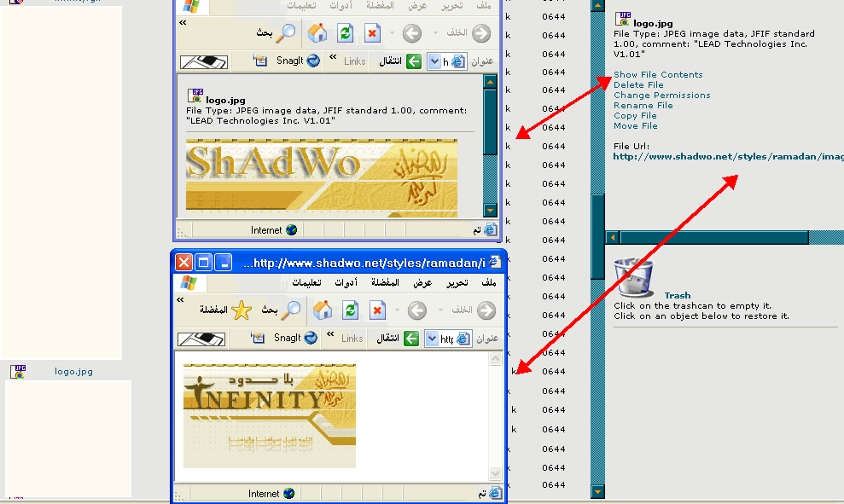Click the scroll-down arrow in the ShAdWo window
This screenshot has width=844, height=504.
(490, 210)
